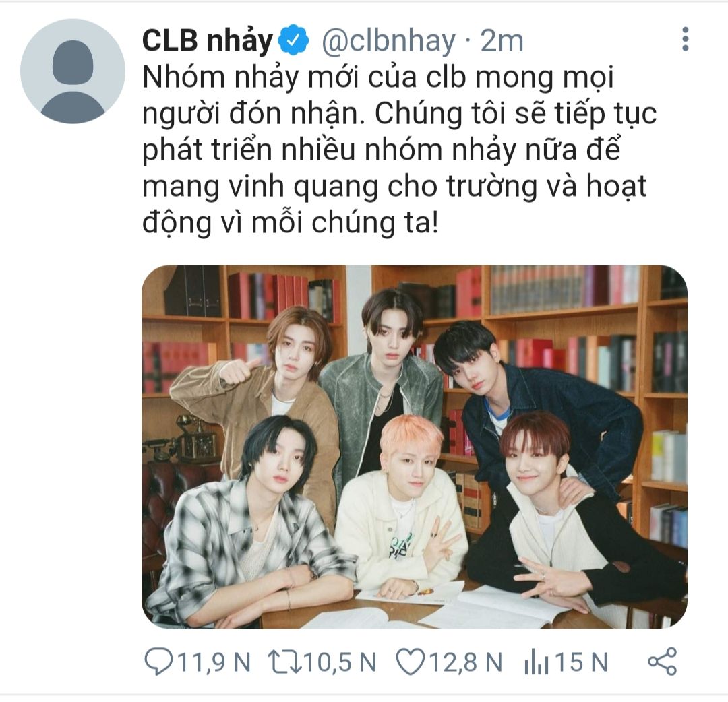Tap the retweet arrows icon

[285, 661]
